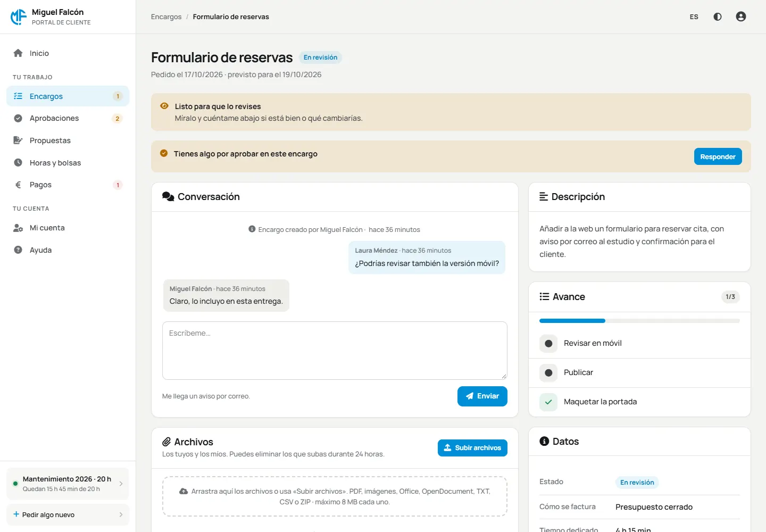Click the Archivos paperclip icon
The image size is (766, 532).
(166, 442)
